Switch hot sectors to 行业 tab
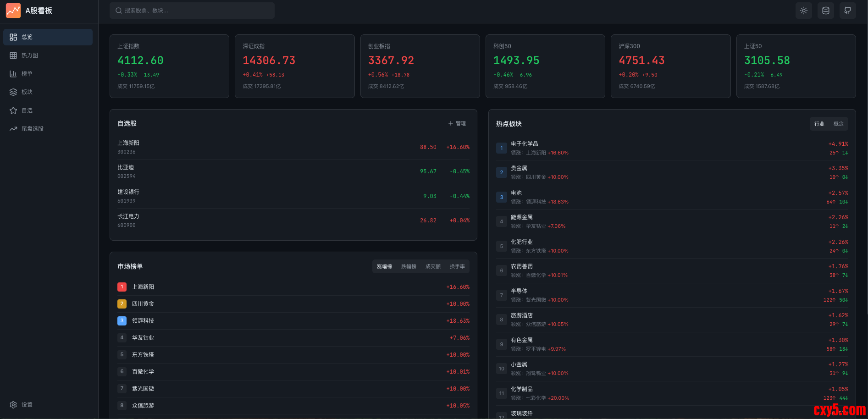 (819, 124)
